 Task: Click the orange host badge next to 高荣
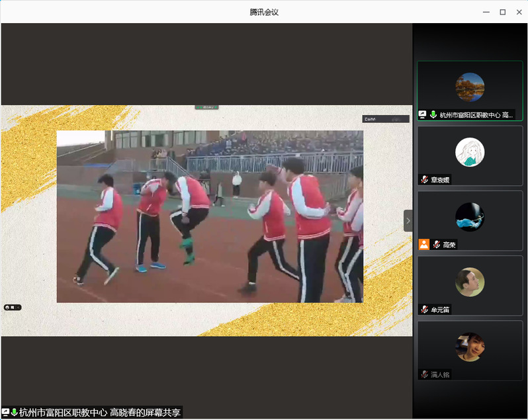pos(424,245)
